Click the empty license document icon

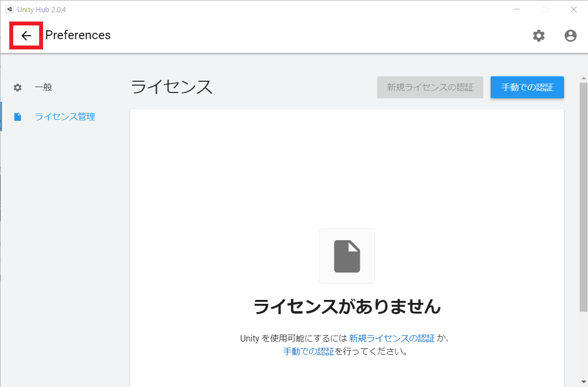tap(347, 256)
